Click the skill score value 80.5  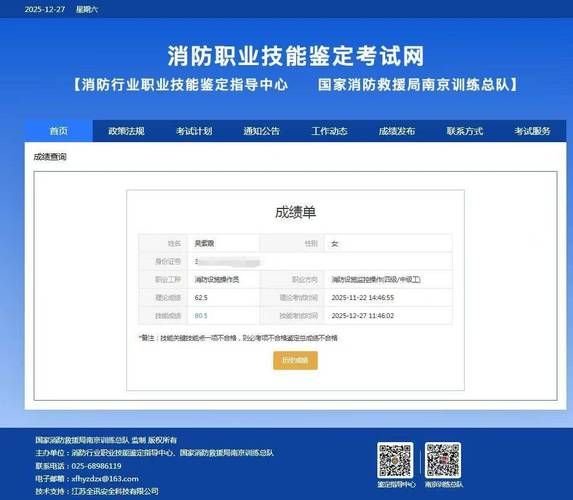(201, 315)
